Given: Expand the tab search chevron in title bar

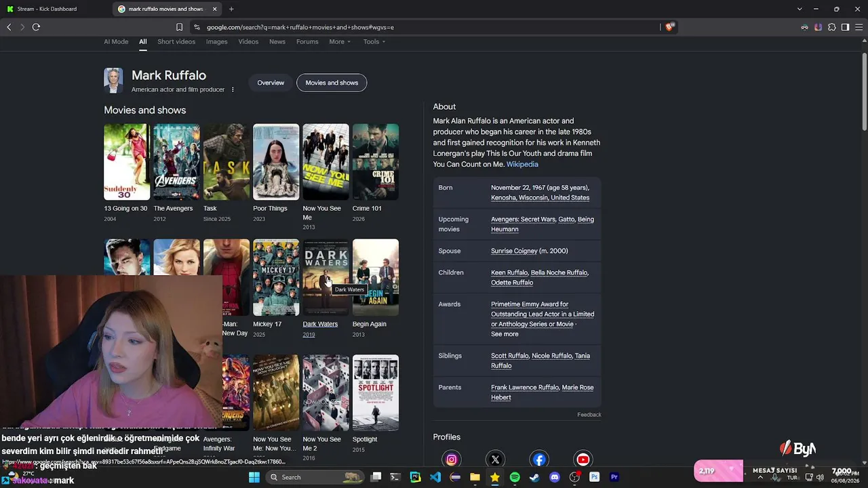Looking at the screenshot, I should pyautogui.click(x=800, y=9).
